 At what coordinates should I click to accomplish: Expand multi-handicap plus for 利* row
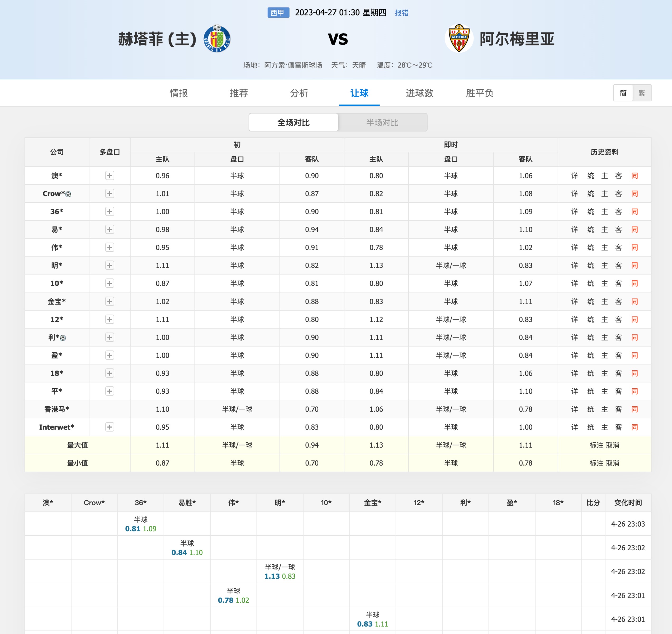110,337
